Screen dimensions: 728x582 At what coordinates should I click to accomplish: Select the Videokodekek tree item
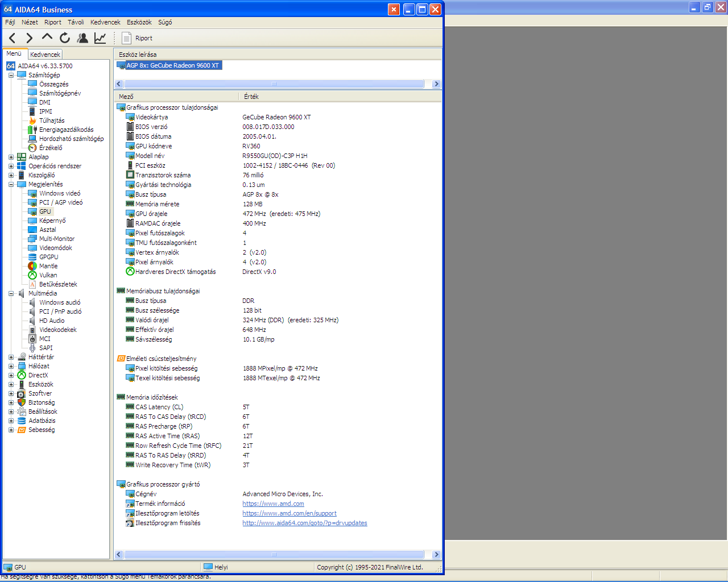(x=57, y=330)
